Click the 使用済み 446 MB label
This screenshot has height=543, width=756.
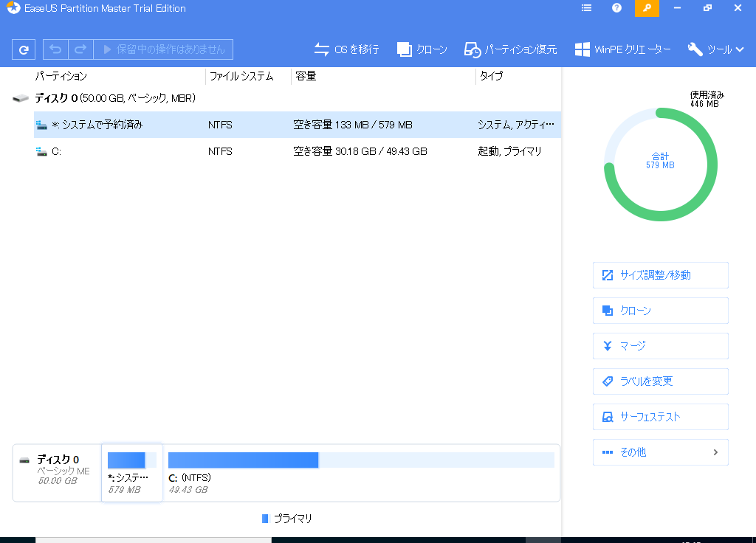click(707, 100)
